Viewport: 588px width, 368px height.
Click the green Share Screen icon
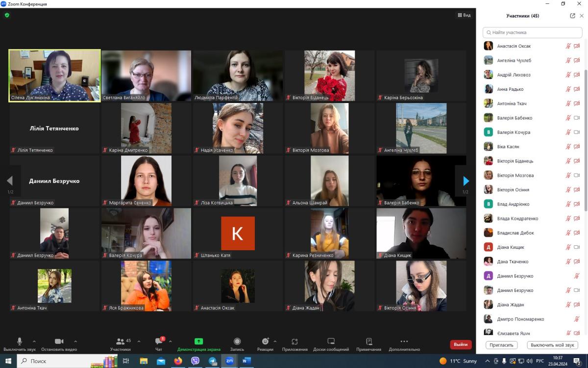(198, 342)
